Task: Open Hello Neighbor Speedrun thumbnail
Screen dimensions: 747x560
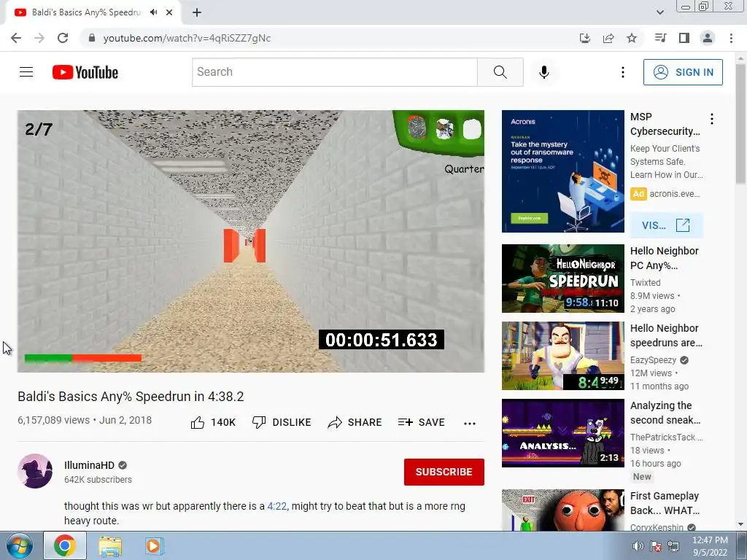Action: click(562, 278)
